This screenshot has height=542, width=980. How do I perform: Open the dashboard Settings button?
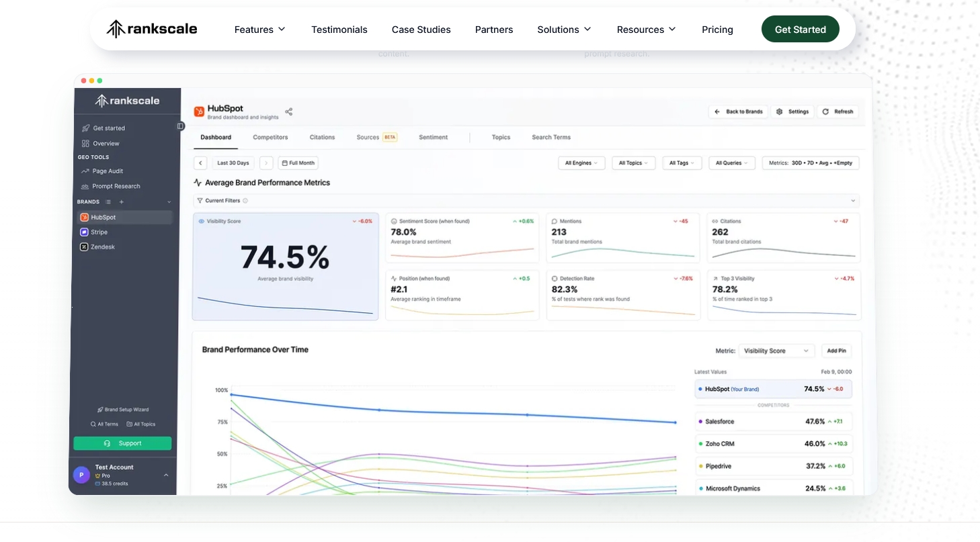coord(792,111)
